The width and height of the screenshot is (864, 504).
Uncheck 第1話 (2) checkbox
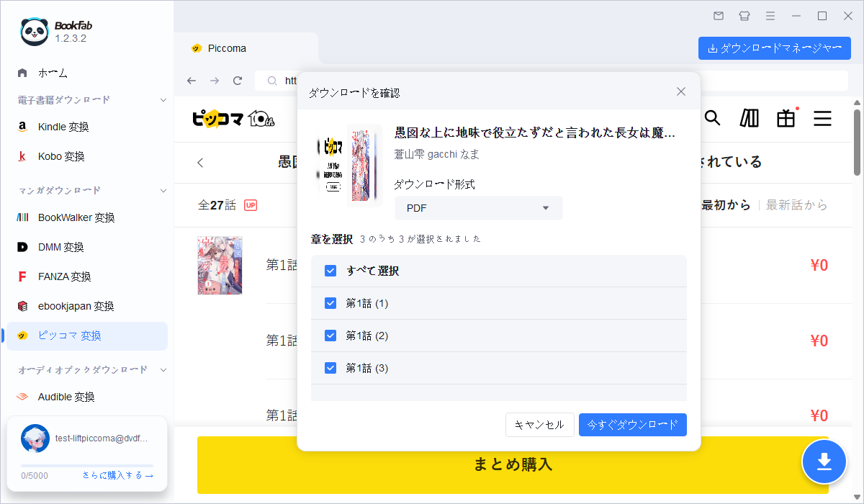tap(330, 336)
